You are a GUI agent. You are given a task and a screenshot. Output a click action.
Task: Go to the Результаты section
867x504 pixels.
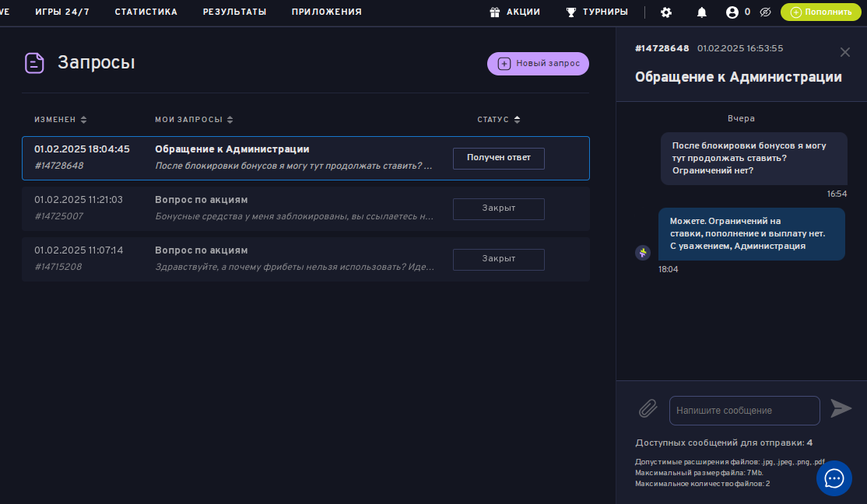click(234, 12)
